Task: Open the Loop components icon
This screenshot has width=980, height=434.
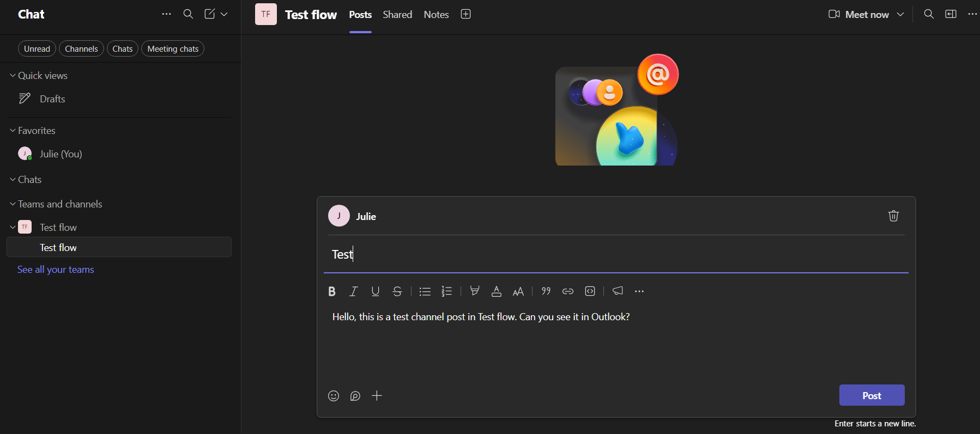Action: coord(355,396)
